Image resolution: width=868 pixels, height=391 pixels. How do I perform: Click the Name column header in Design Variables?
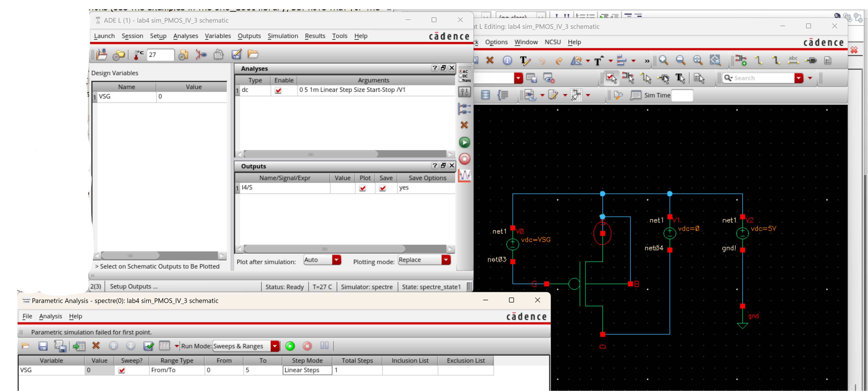pos(126,87)
